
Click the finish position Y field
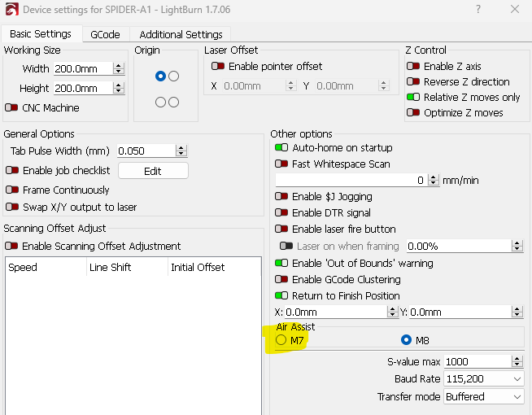point(460,312)
